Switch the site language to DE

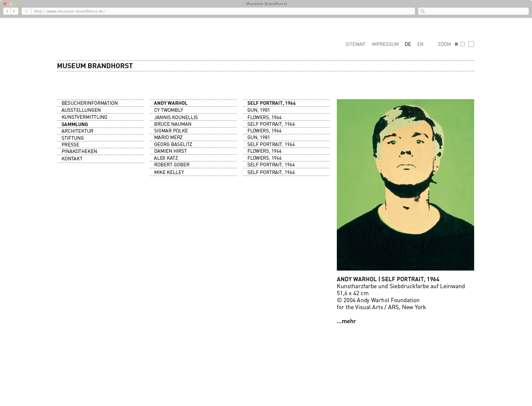[x=408, y=44]
